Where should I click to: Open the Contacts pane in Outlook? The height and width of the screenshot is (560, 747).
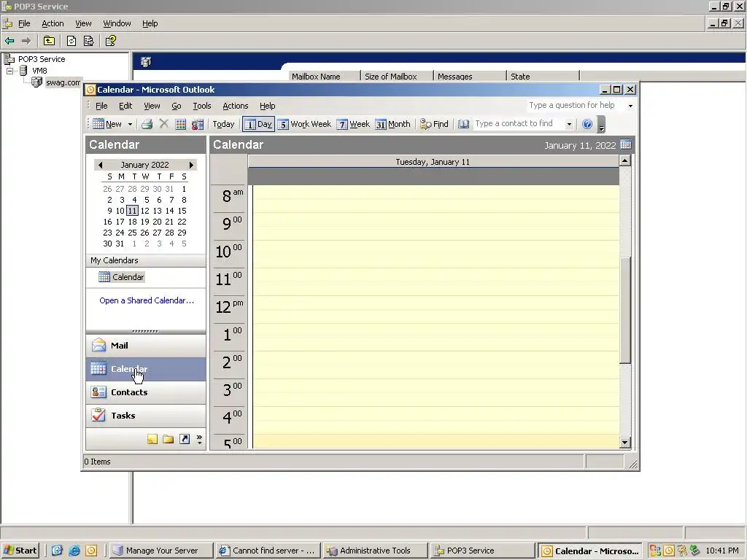click(146, 392)
